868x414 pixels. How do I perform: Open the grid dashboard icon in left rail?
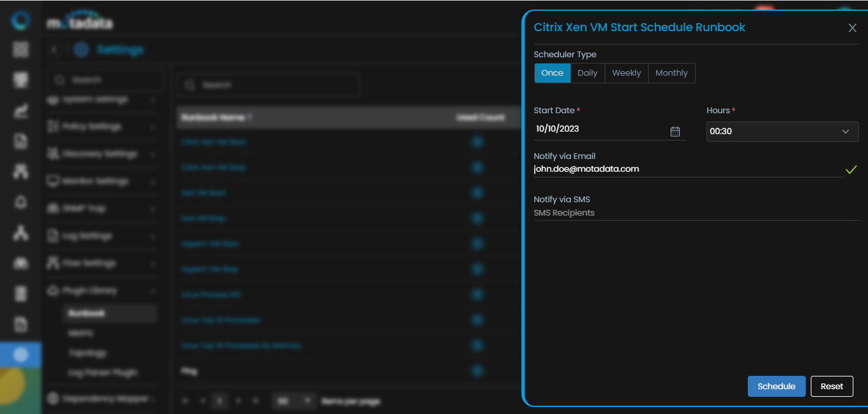[21, 50]
